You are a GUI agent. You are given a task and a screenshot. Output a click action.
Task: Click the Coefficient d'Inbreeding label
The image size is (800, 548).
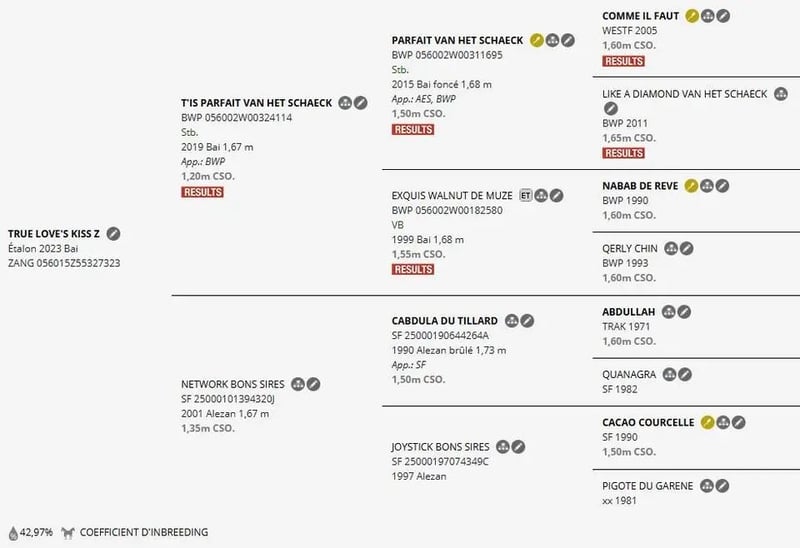[143, 533]
